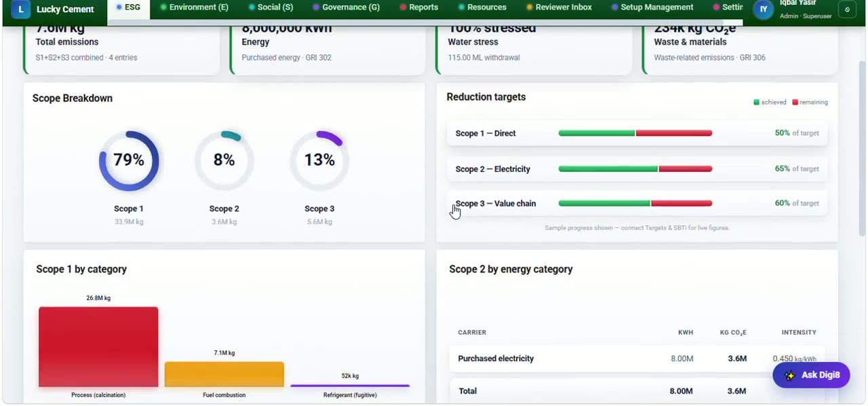
Task: Click the 26.8M kg bar value label
Action: (x=98, y=298)
